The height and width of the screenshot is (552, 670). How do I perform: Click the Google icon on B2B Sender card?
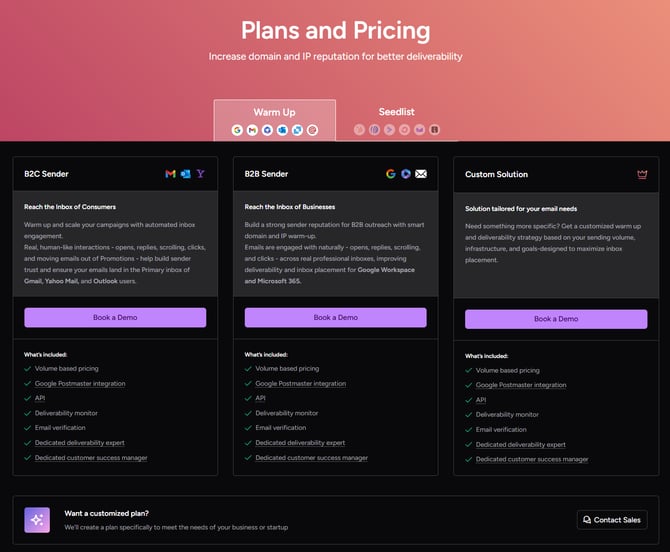pos(391,174)
